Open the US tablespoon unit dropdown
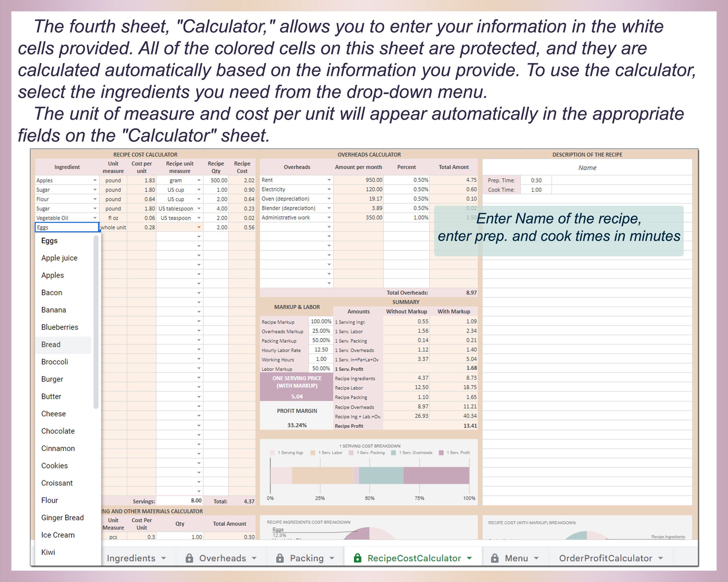The width and height of the screenshot is (728, 582). pyautogui.click(x=199, y=209)
